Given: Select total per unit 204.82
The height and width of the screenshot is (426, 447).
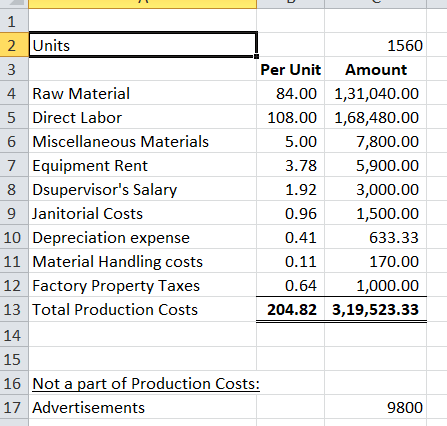Looking at the screenshot, I should coord(290,309).
